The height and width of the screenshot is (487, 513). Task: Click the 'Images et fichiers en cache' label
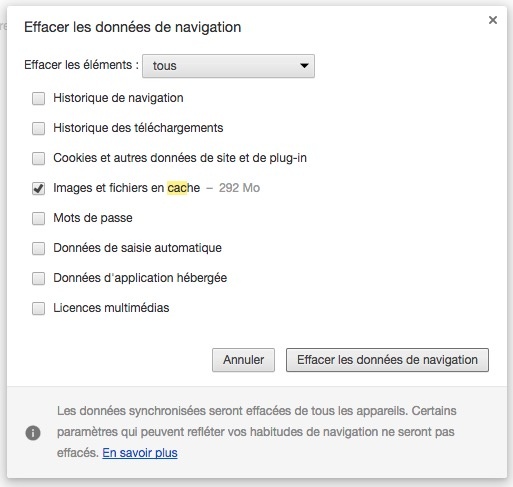coord(127,188)
